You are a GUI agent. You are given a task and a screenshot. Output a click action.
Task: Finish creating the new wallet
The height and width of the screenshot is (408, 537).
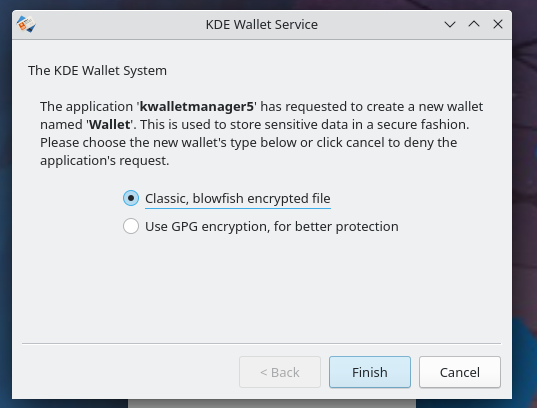pos(370,372)
